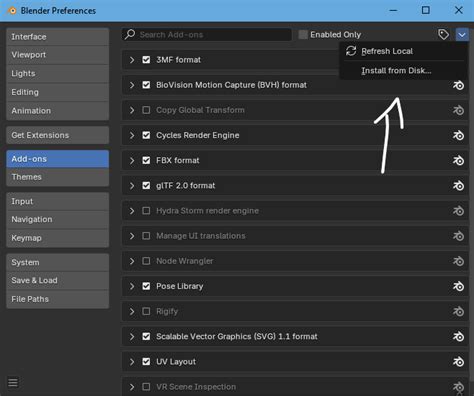The image size is (474, 396).
Task: Expand the 3MF format details
Action: coord(132,60)
